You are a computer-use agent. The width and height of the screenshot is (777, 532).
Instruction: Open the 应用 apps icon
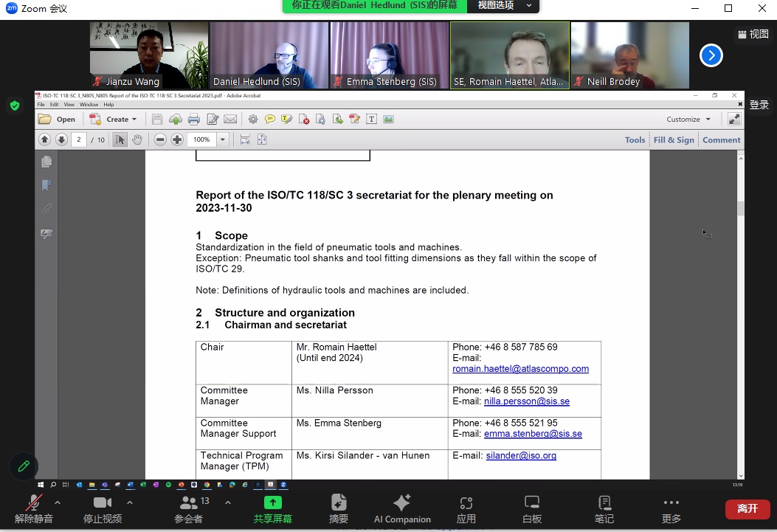[x=466, y=508]
